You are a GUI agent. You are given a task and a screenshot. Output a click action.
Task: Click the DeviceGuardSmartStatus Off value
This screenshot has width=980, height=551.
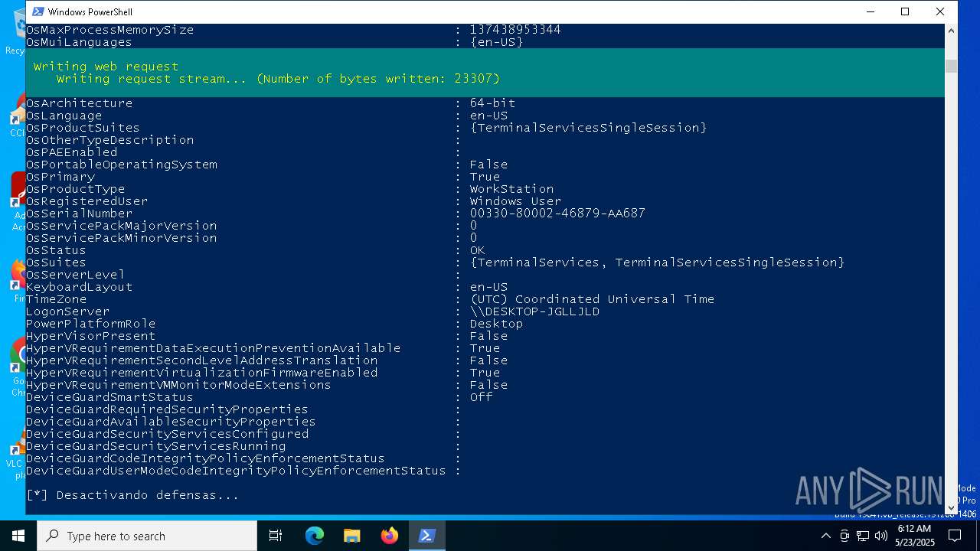pyautogui.click(x=481, y=397)
